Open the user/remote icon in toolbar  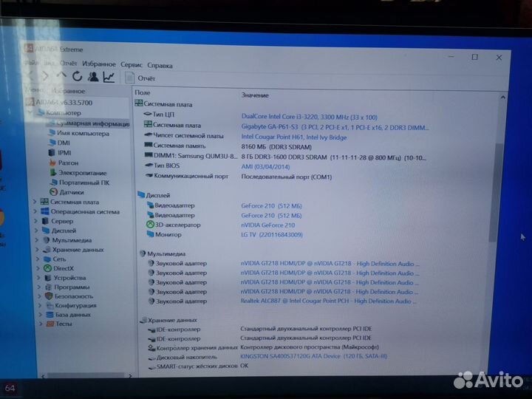[93, 77]
